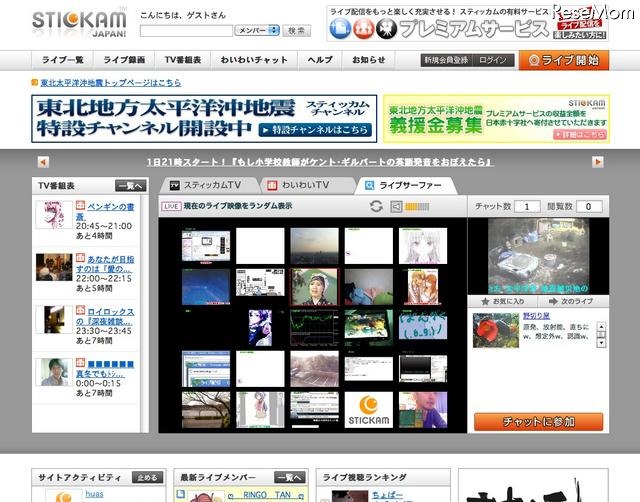Open the わいわいチャット menu item

click(254, 60)
